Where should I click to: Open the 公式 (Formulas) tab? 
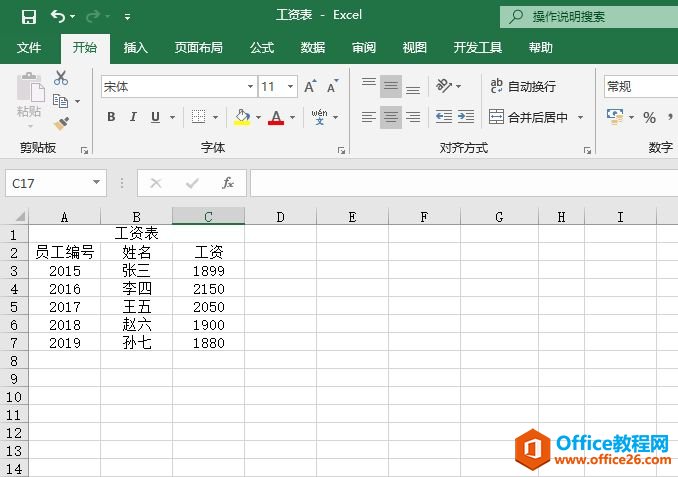click(x=262, y=47)
